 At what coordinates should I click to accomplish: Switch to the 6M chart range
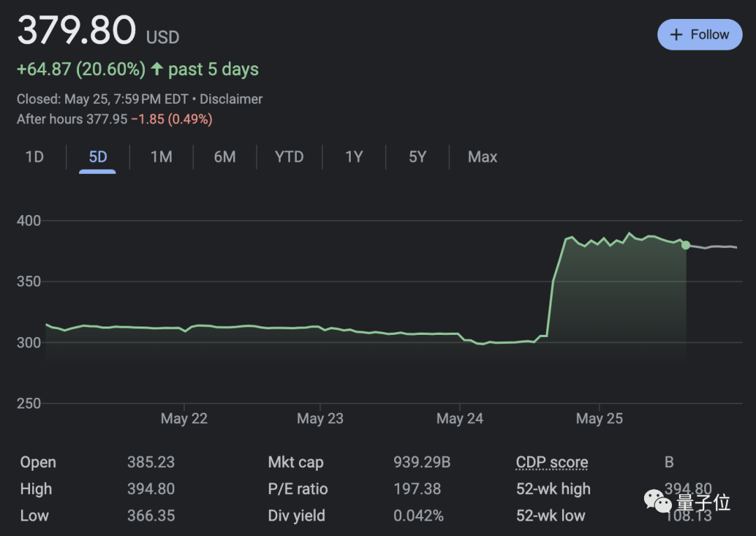coord(225,157)
